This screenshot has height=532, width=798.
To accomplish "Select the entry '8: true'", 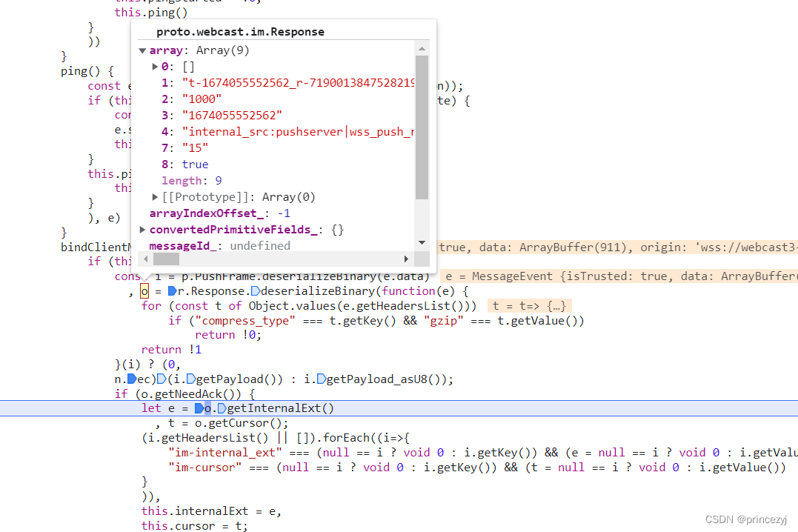I will pos(184,164).
